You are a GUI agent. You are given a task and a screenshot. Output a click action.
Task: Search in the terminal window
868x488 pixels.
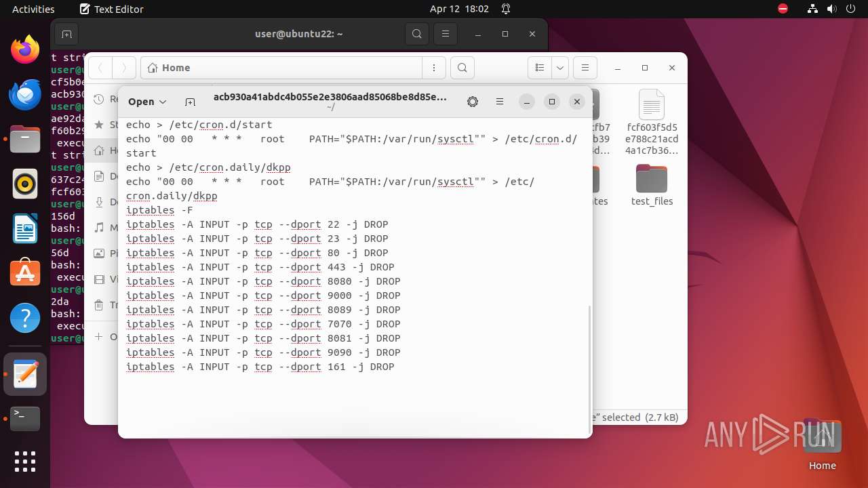tap(417, 34)
